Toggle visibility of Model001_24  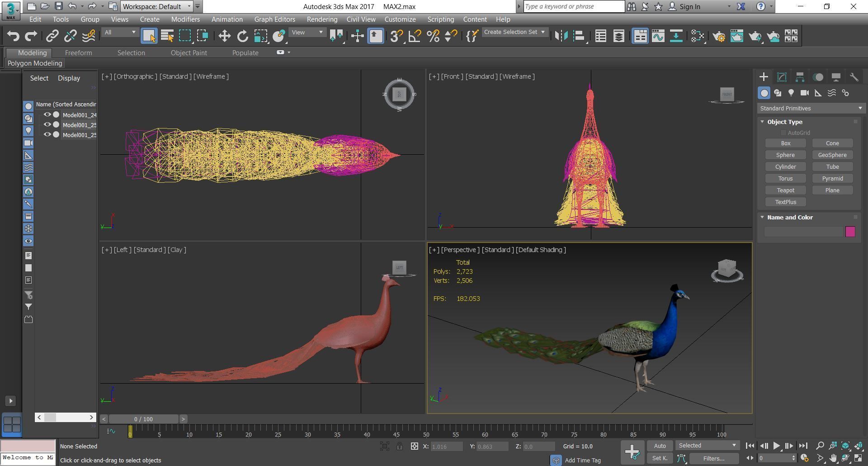point(47,114)
